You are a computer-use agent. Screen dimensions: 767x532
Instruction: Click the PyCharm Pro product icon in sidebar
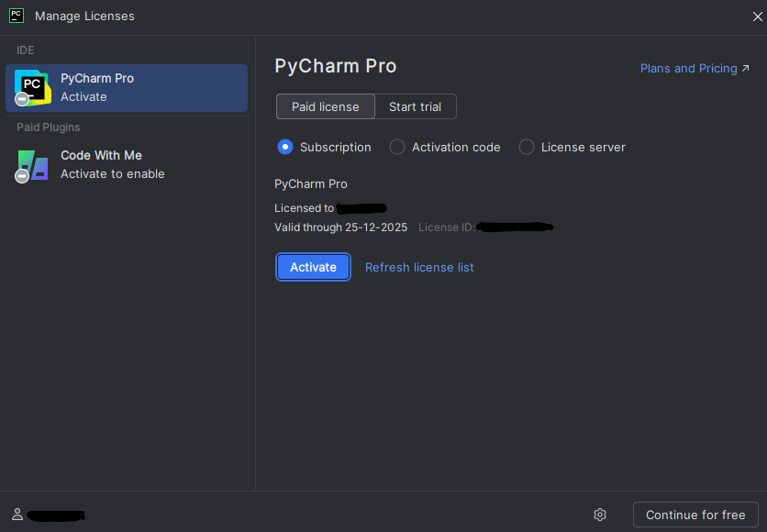click(x=32, y=87)
